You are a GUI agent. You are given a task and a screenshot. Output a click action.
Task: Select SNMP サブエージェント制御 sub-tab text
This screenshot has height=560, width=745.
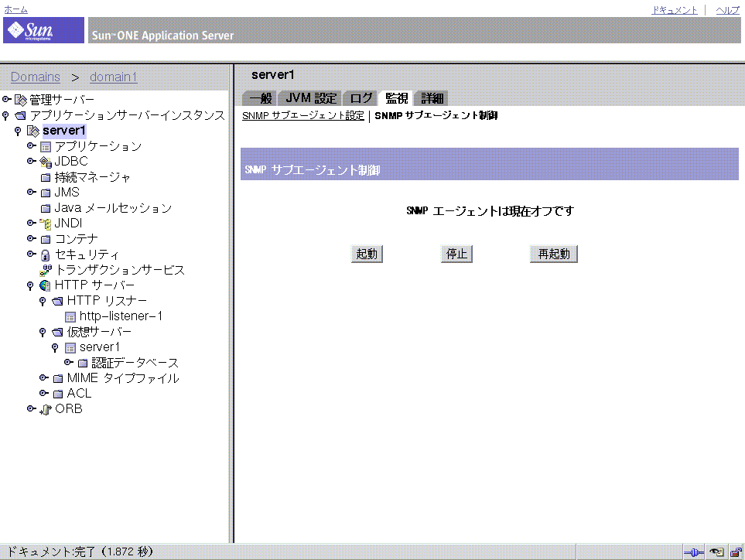tap(436, 115)
